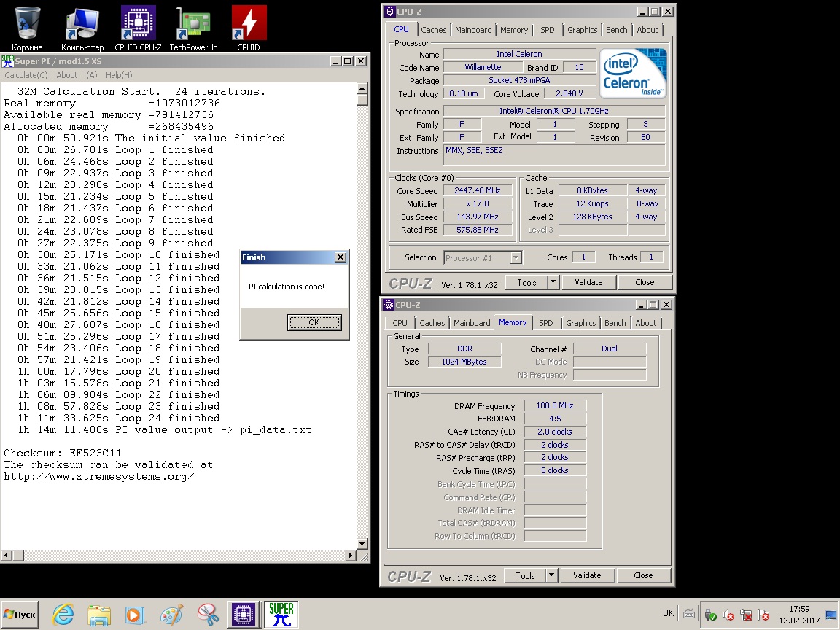Click the taskbar clock showing 17:59

click(x=799, y=609)
